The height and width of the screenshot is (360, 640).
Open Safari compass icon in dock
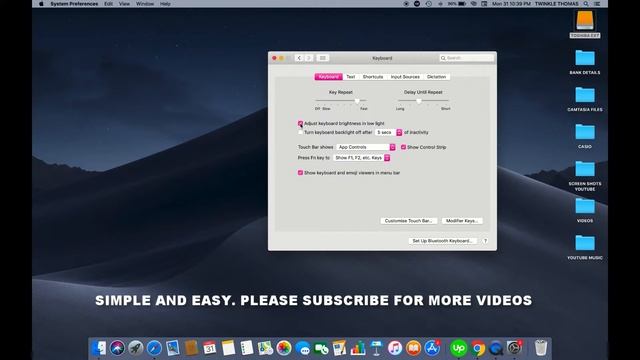pyautogui.click(x=154, y=348)
